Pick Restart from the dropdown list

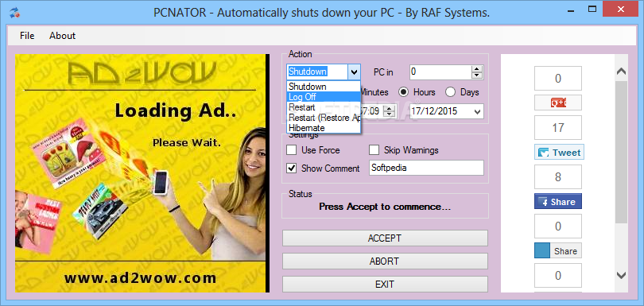(x=324, y=107)
